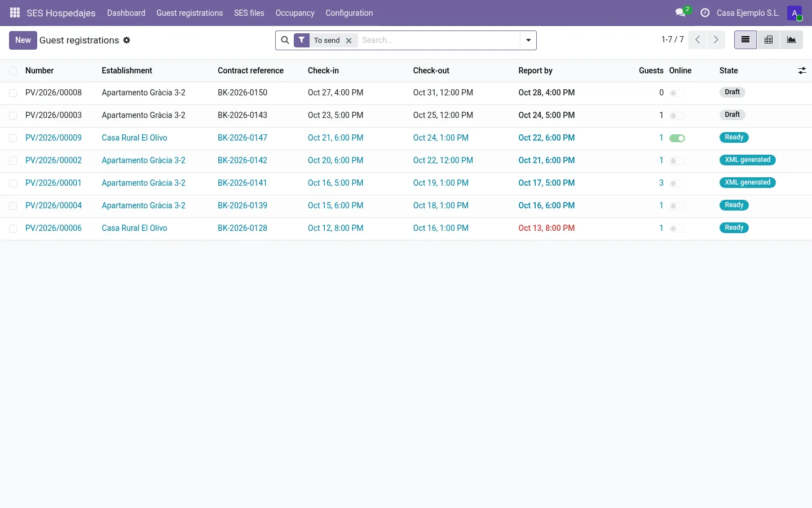Open the Configuration menu
The height and width of the screenshot is (508, 812).
click(x=349, y=13)
